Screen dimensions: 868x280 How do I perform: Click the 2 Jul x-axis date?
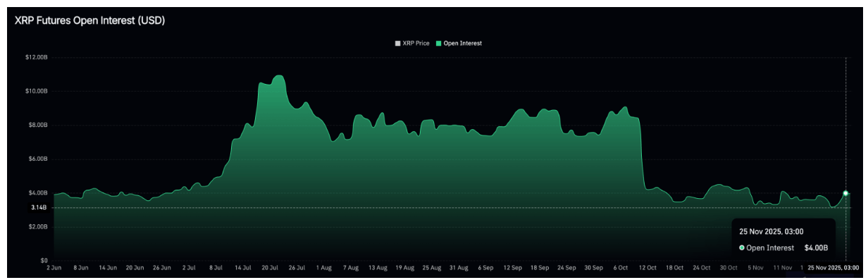(189, 268)
